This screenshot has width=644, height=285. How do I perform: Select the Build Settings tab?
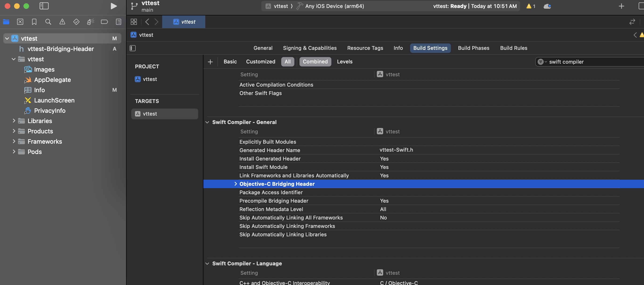pos(430,48)
